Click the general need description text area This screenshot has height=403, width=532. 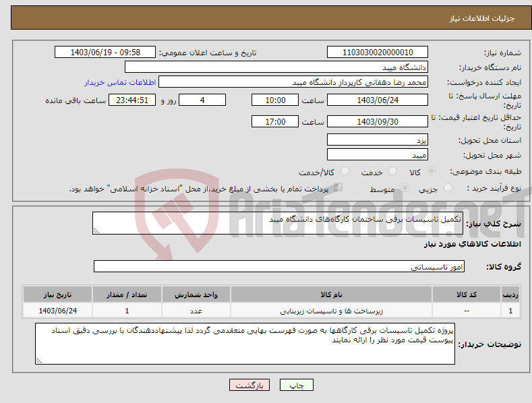click(x=278, y=223)
